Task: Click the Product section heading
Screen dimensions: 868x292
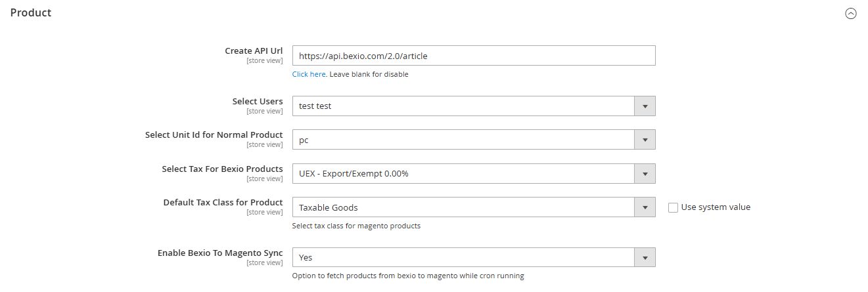Action: pos(31,12)
